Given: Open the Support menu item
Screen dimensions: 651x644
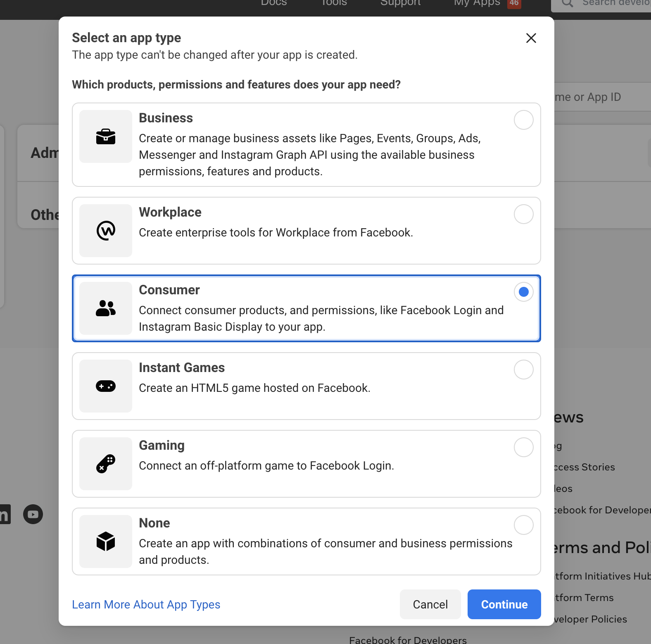Looking at the screenshot, I should 400,3.
